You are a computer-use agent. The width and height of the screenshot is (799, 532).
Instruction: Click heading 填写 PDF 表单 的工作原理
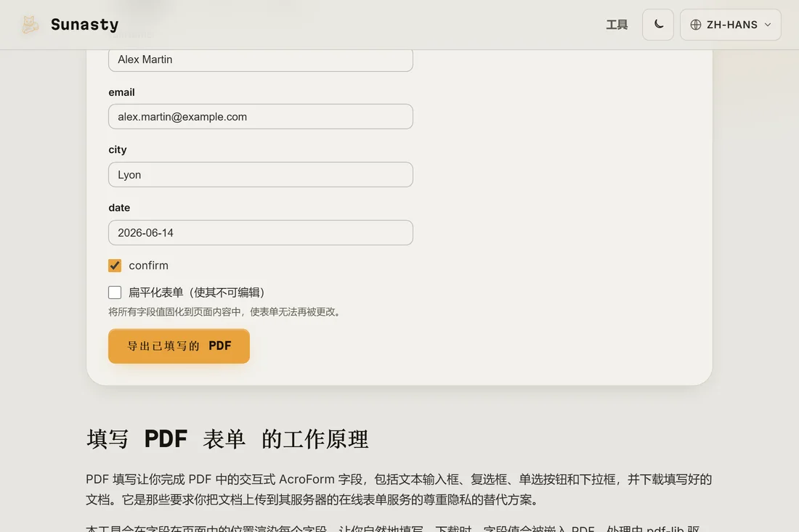[227, 439]
